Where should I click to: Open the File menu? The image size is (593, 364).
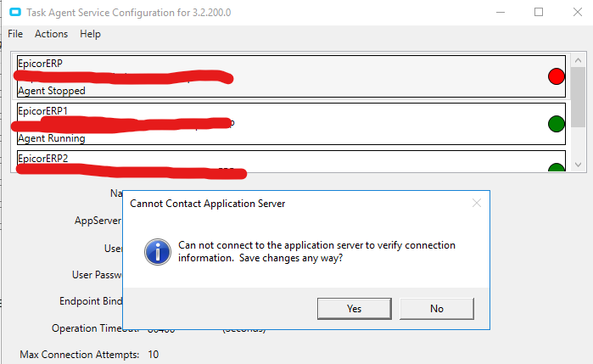pyautogui.click(x=15, y=34)
